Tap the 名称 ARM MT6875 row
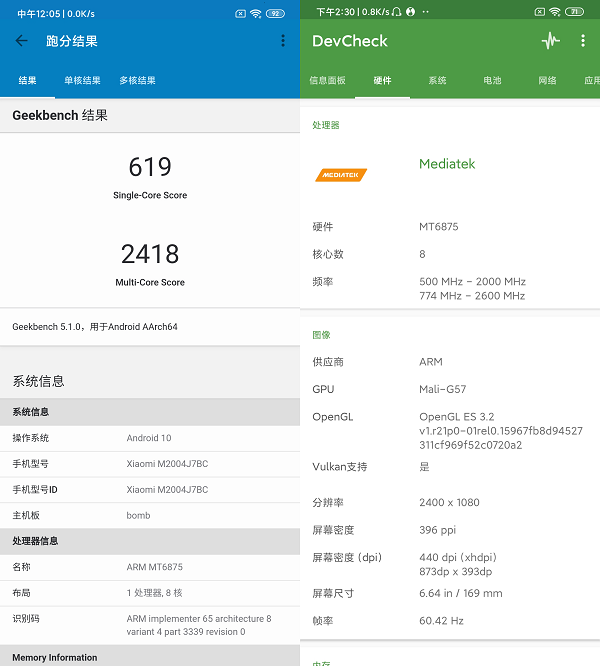Screen dimensions: 600x666 pyautogui.click(x=150, y=567)
